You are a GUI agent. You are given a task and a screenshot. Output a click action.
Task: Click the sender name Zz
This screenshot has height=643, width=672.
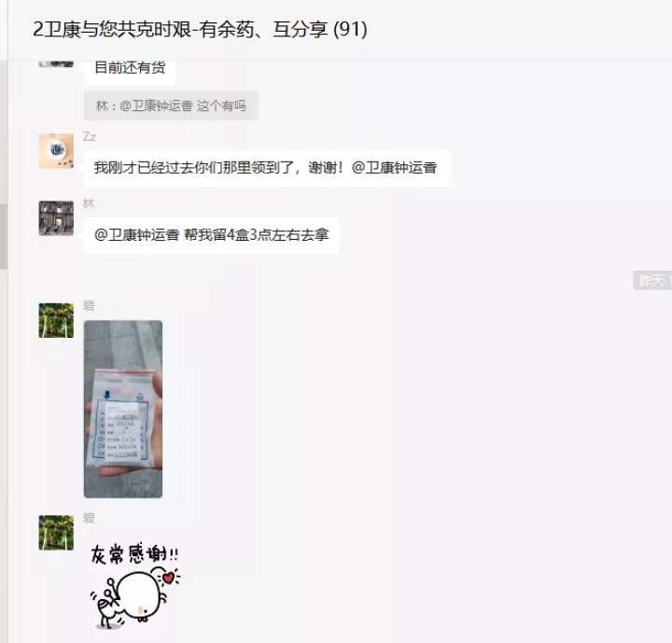[90, 137]
